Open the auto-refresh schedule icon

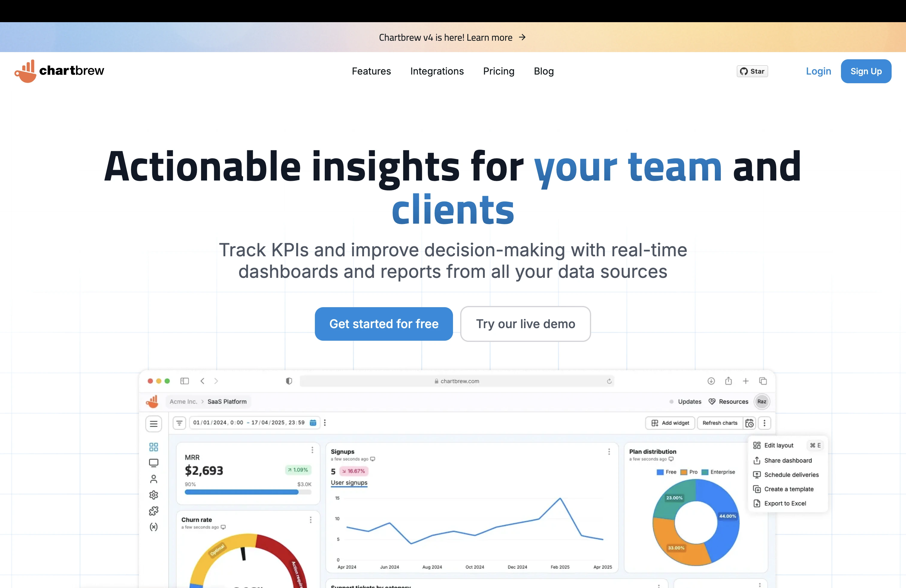click(x=749, y=422)
